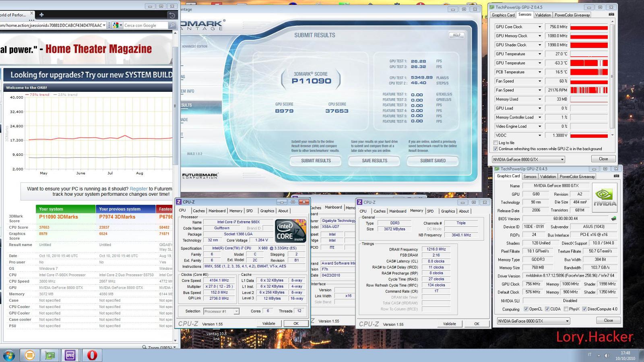Click the Intel Core i7 logo in CPU-Z
This screenshot has width=644, height=362.
click(290, 231)
